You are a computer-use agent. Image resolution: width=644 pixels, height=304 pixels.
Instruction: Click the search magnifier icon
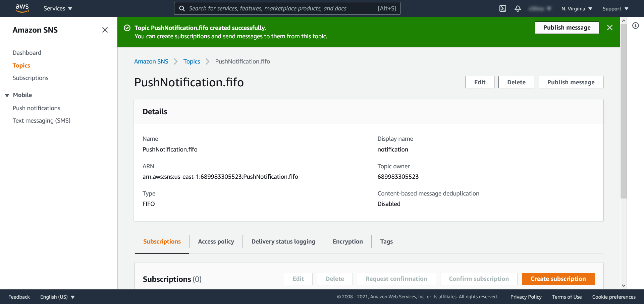pos(182,8)
